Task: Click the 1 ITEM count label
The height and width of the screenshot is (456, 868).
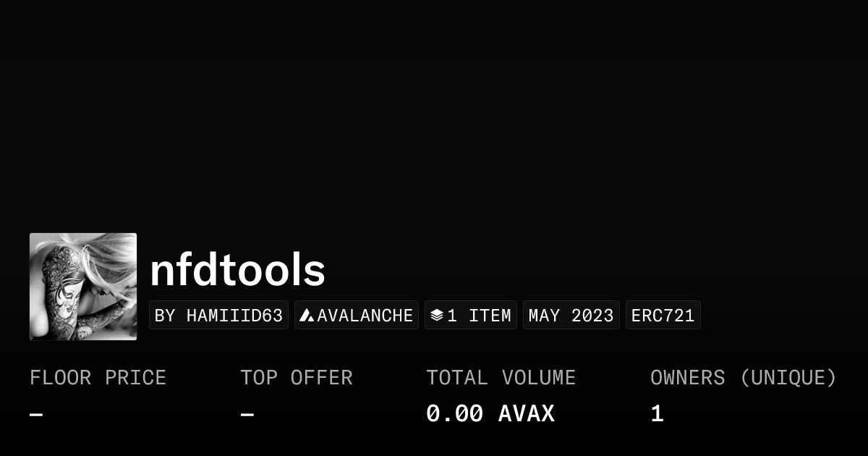Action: pyautogui.click(x=479, y=316)
